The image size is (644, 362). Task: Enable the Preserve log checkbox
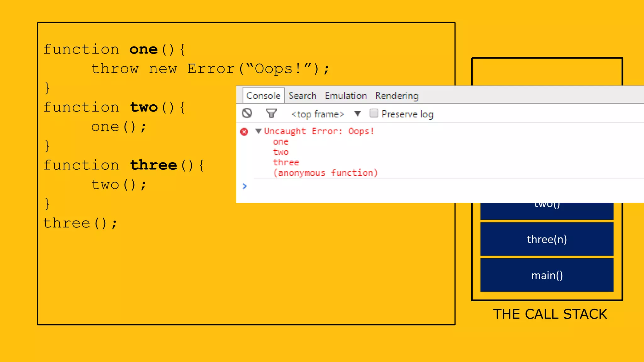pos(374,113)
